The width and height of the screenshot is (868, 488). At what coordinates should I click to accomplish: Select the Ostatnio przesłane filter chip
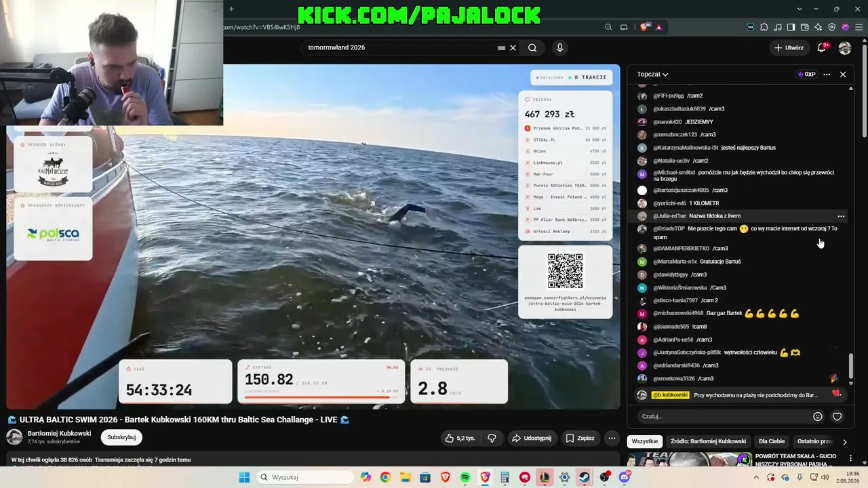(x=814, y=441)
